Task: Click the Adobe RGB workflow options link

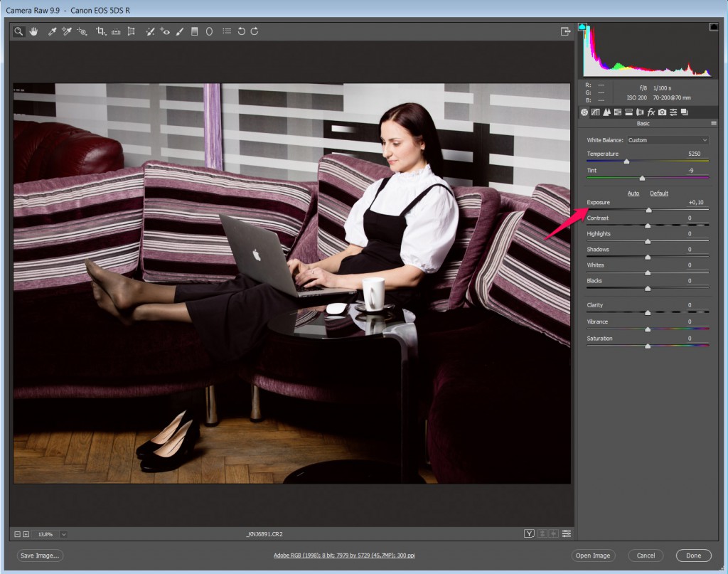Action: (x=346, y=556)
